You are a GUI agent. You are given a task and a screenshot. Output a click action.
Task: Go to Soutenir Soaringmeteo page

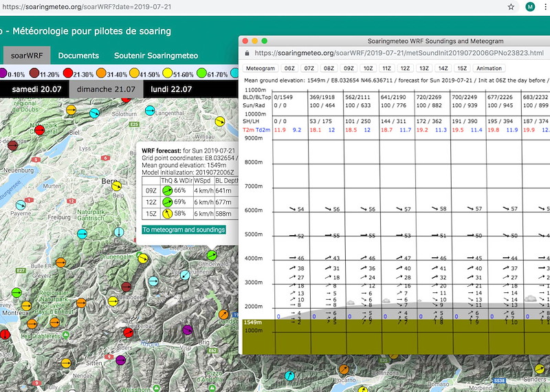coord(155,56)
